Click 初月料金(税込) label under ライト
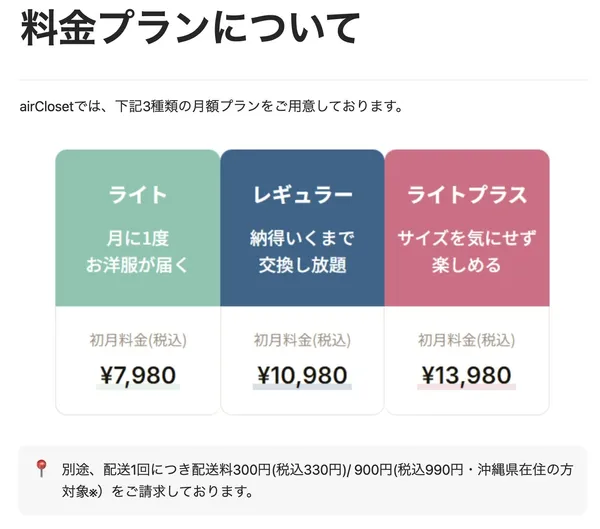The image size is (600, 529). pyautogui.click(x=138, y=340)
